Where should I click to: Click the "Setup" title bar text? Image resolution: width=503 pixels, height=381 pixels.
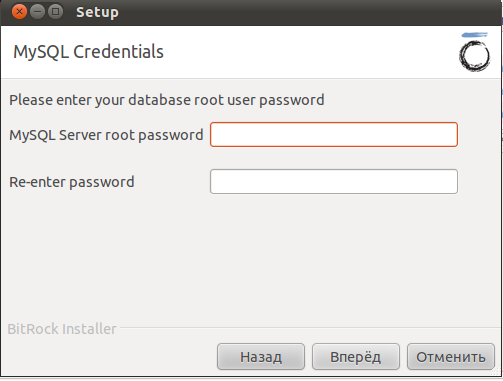click(97, 12)
